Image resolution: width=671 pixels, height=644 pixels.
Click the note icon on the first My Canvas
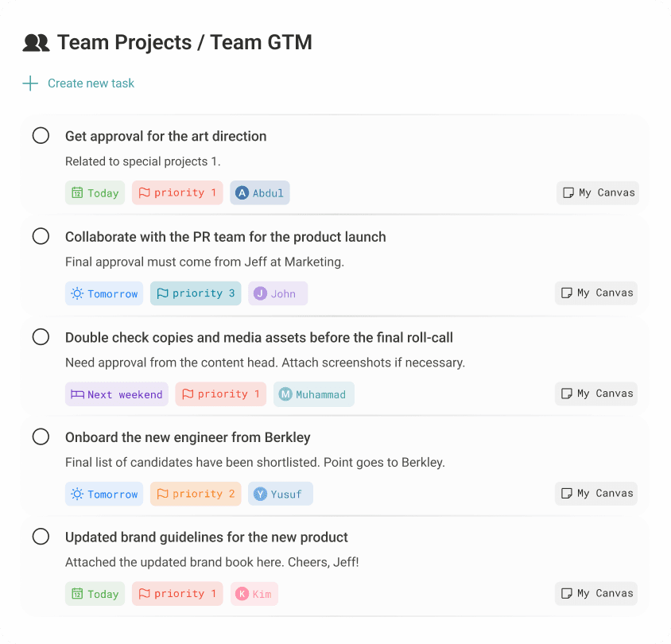[x=568, y=193]
